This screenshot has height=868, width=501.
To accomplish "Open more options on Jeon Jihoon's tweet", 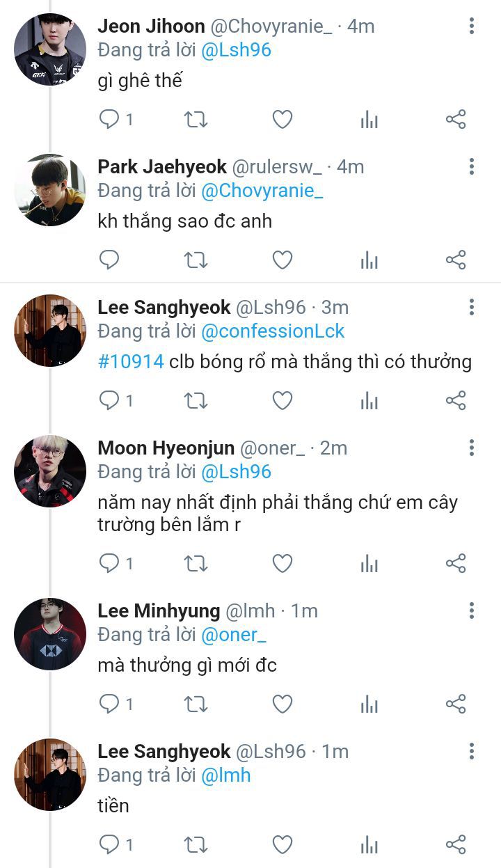I will [472, 27].
